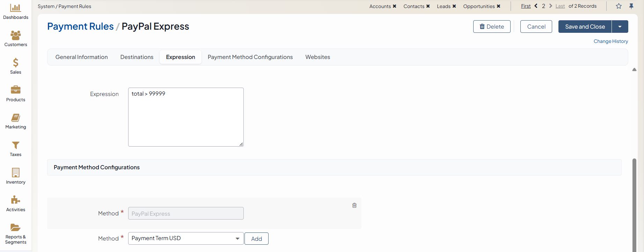Open the Accounts shortcut link
Viewport: 644px width, 252px height.
[380, 6]
